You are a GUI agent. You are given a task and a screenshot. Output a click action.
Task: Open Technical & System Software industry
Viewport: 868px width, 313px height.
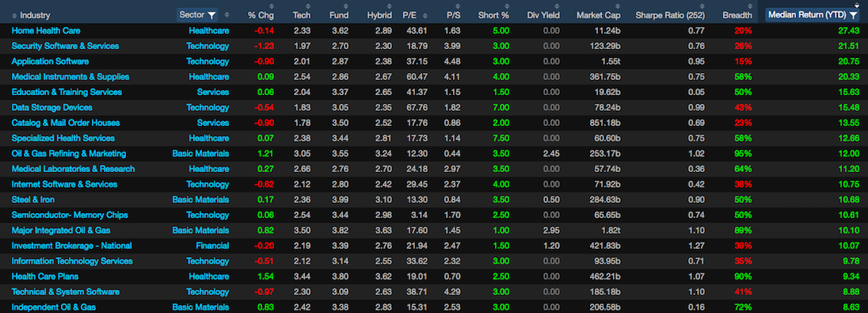(x=66, y=292)
